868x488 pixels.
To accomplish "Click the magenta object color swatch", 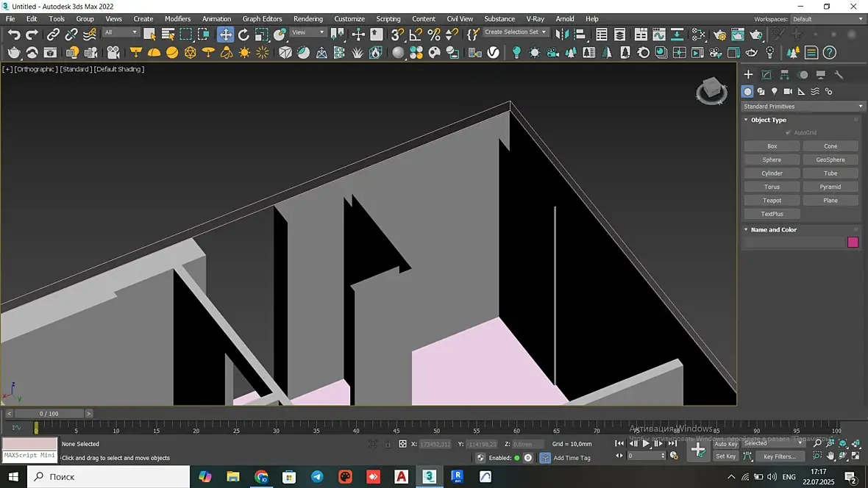I will [x=853, y=243].
